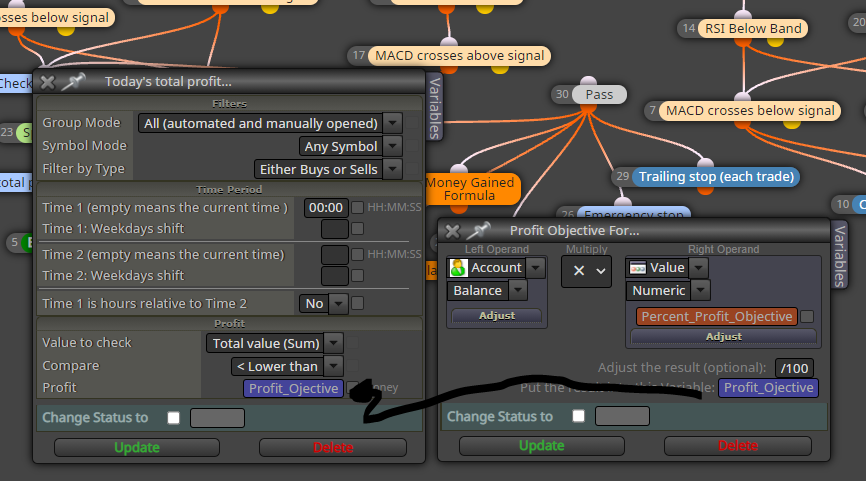The height and width of the screenshot is (481, 866).
Task: Close the Profit Objective For panel
Action: click(452, 231)
